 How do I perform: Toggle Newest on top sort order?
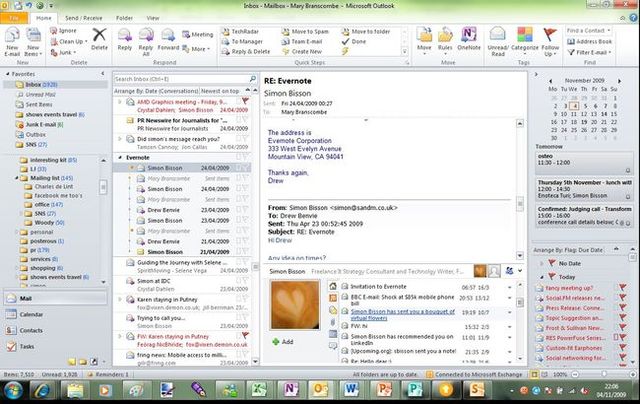220,91
